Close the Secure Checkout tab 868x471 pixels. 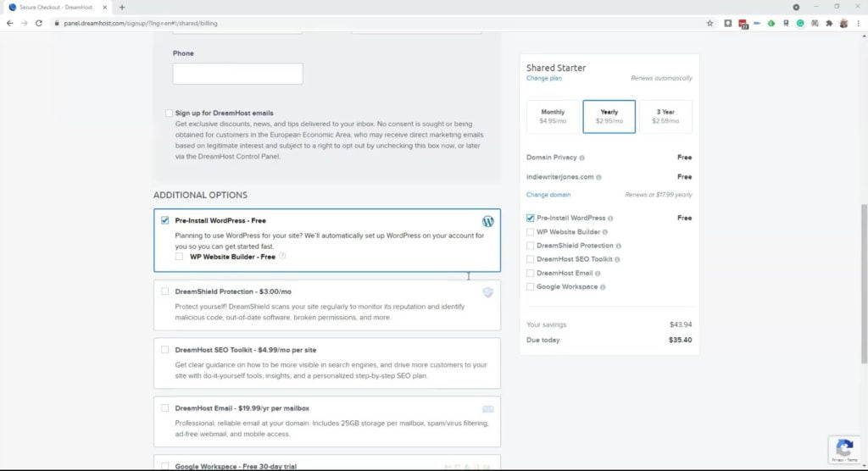(x=104, y=7)
